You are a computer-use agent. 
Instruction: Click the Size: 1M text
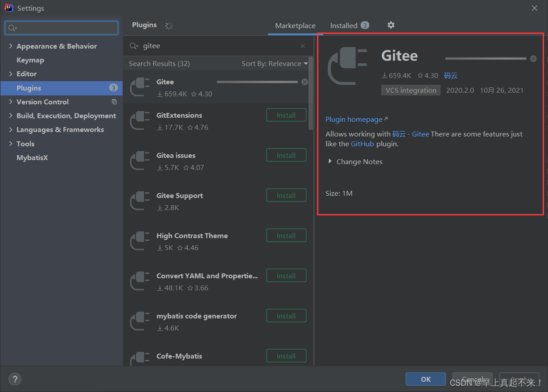pos(339,193)
